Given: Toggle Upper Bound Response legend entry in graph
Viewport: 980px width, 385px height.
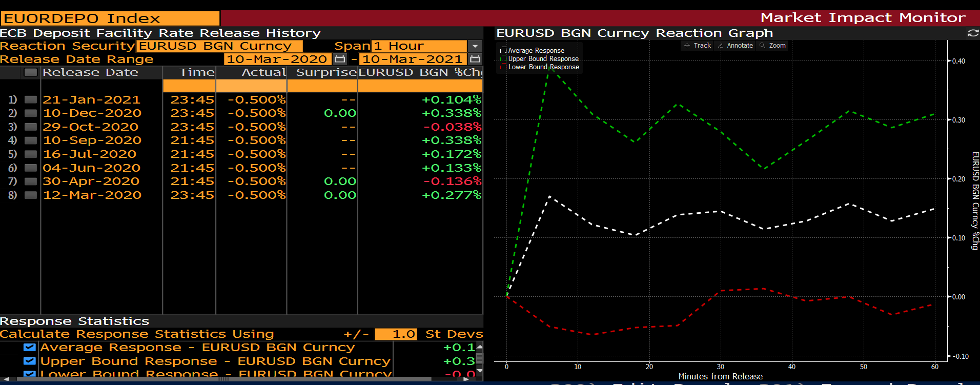Looking at the screenshot, I should [540, 59].
